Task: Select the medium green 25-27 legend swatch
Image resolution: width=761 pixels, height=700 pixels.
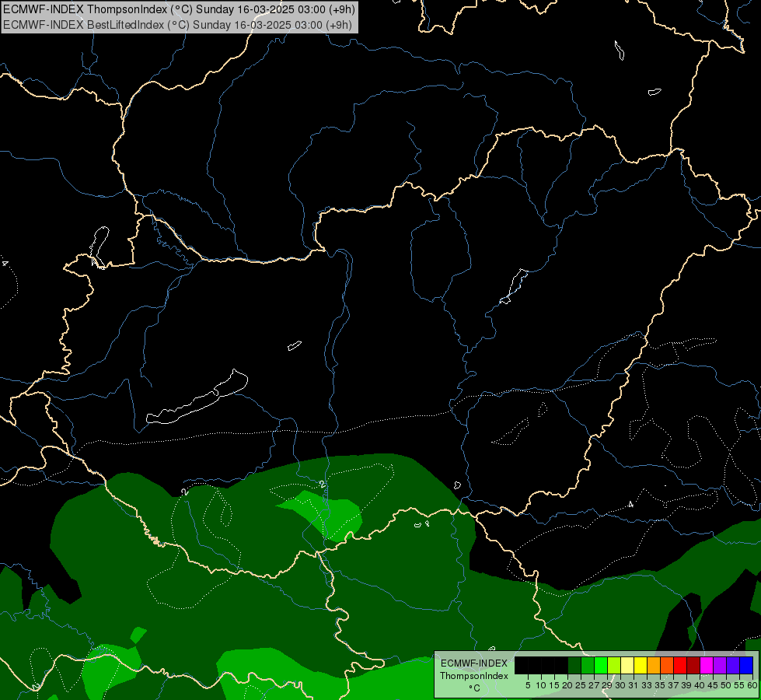Action: [x=588, y=665]
